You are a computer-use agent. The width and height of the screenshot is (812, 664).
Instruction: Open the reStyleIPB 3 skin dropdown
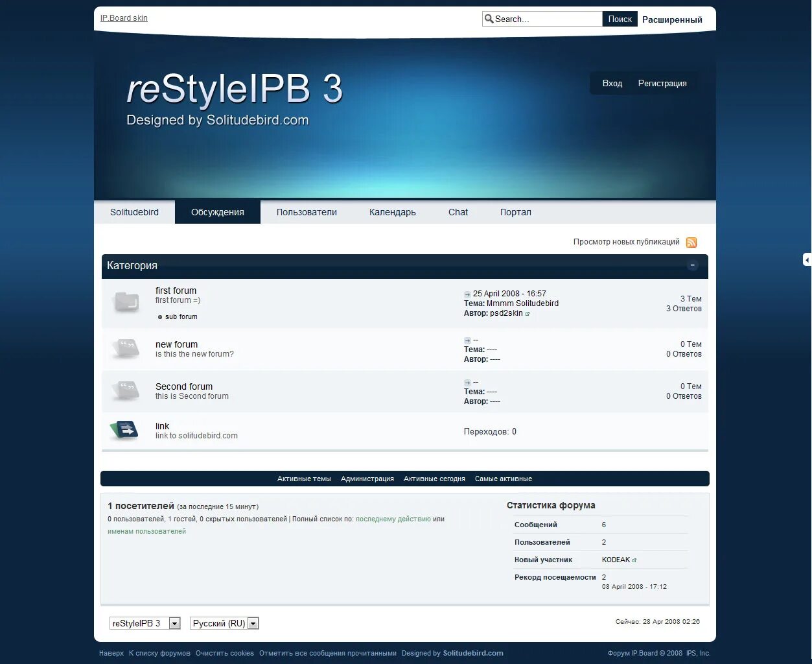(145, 623)
